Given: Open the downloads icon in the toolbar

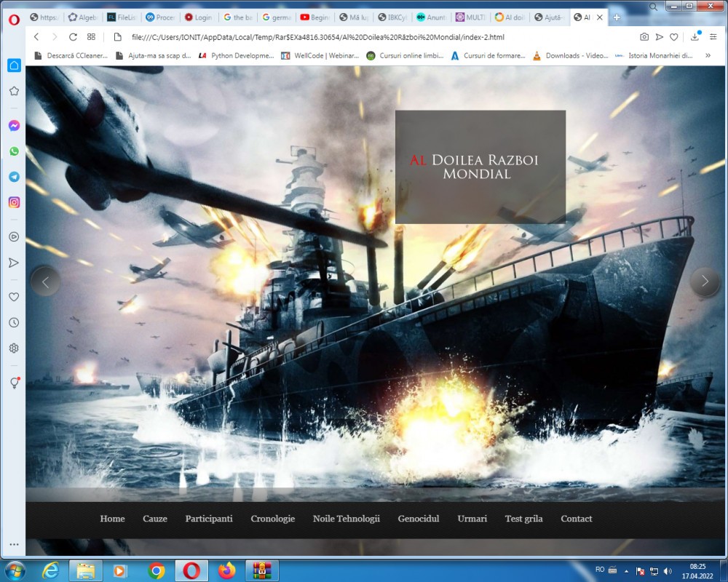Looking at the screenshot, I should coord(695,36).
